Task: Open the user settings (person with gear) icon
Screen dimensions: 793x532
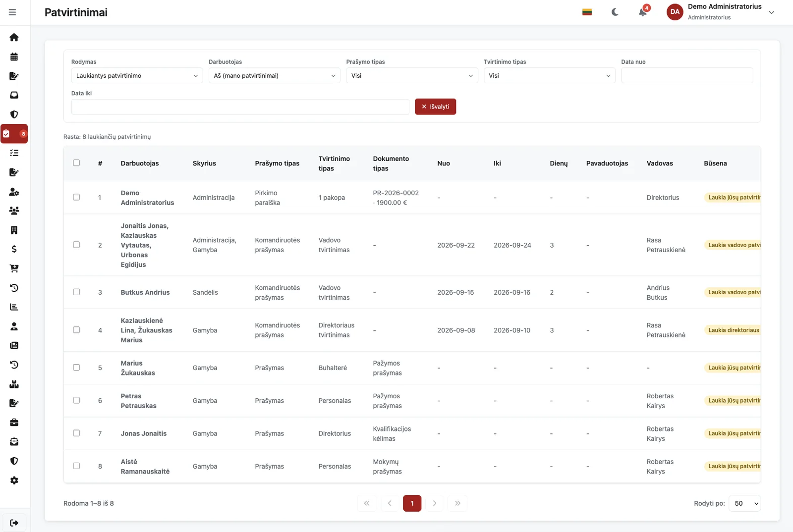Action: coord(14,192)
